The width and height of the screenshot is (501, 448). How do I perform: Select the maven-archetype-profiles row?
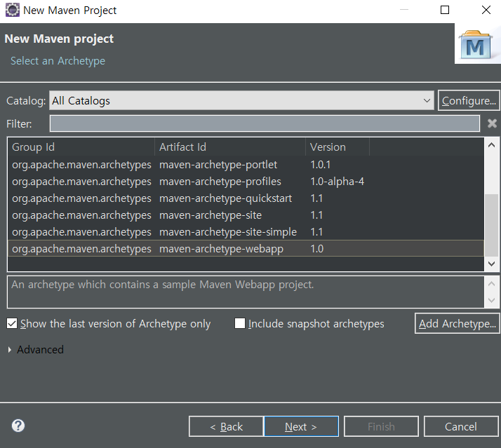pyautogui.click(x=246, y=182)
